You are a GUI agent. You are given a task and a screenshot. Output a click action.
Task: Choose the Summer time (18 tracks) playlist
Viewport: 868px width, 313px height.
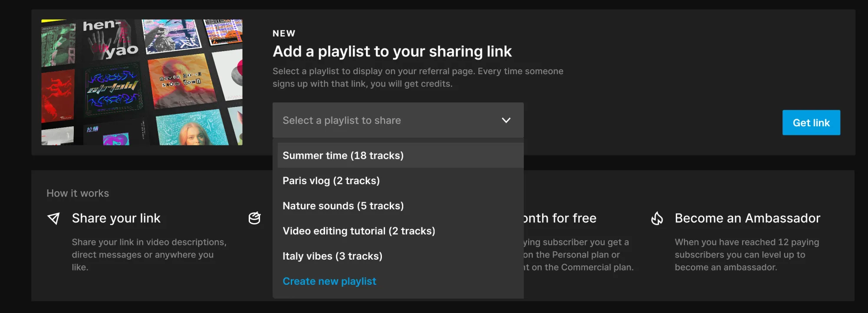pos(343,155)
